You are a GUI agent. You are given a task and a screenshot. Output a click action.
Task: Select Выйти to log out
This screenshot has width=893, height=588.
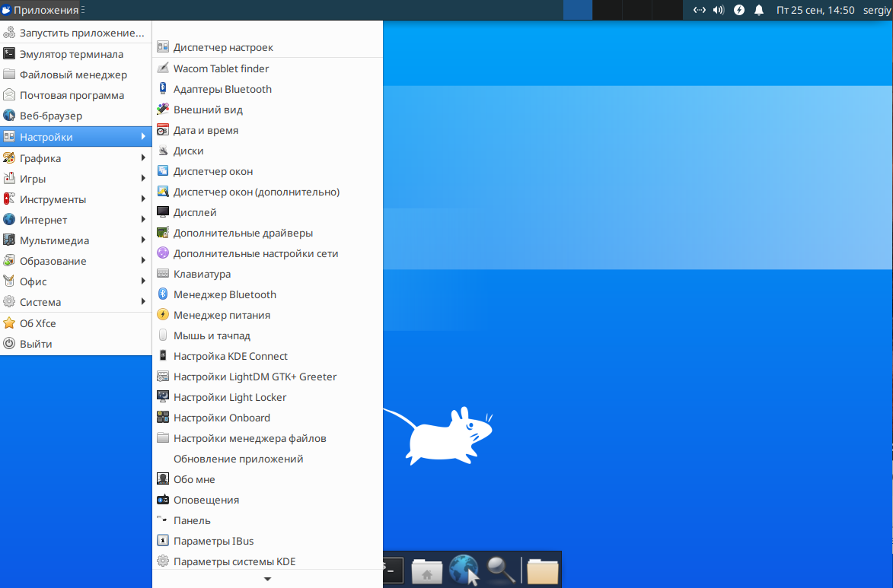(x=76, y=344)
